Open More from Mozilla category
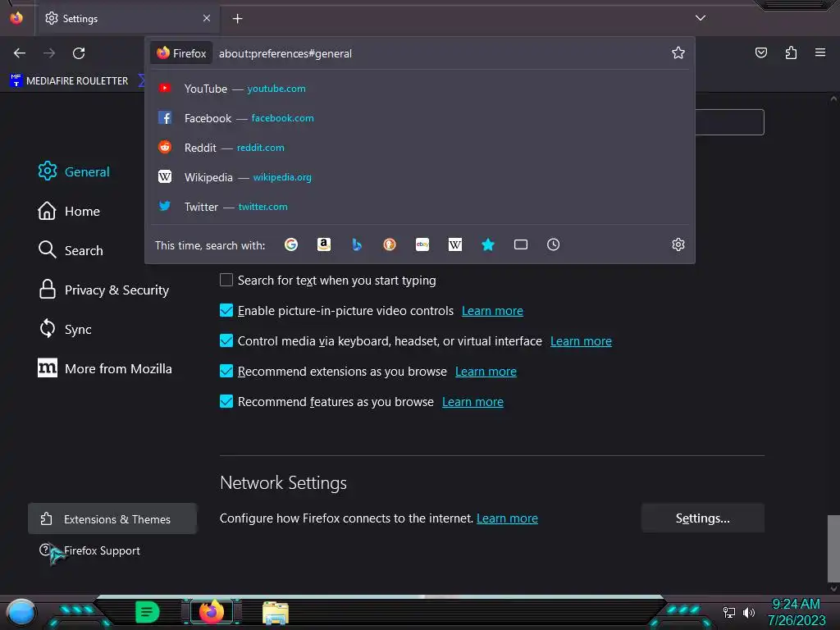 pos(106,368)
